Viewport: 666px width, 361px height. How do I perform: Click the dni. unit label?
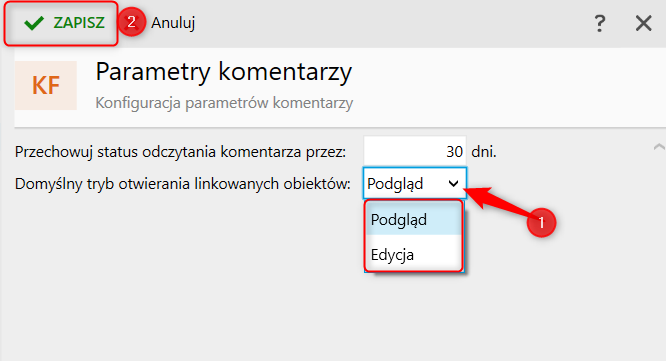coord(484,151)
